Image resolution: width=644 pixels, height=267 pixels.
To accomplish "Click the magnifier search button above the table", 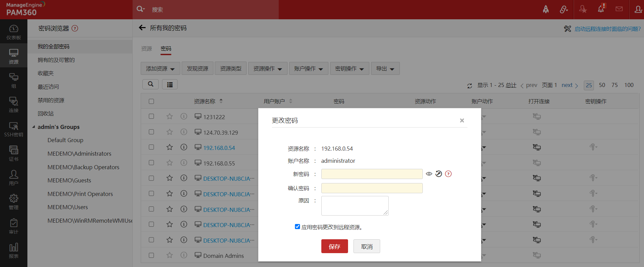I will [151, 84].
